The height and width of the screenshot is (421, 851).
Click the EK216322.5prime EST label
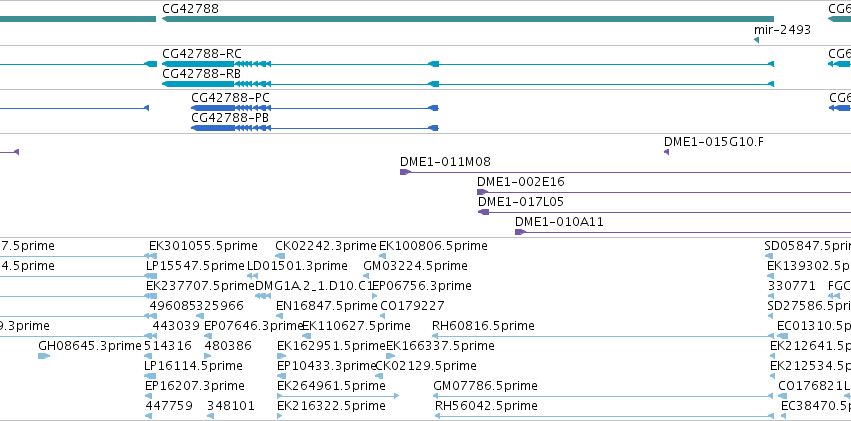click(331, 406)
